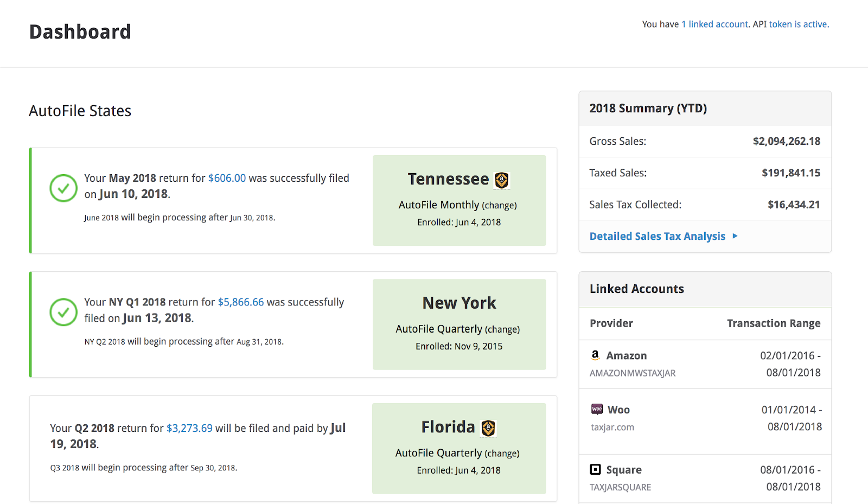Open the $3,273.69 Florida return amount
This screenshot has width=868, height=504.
point(189,428)
